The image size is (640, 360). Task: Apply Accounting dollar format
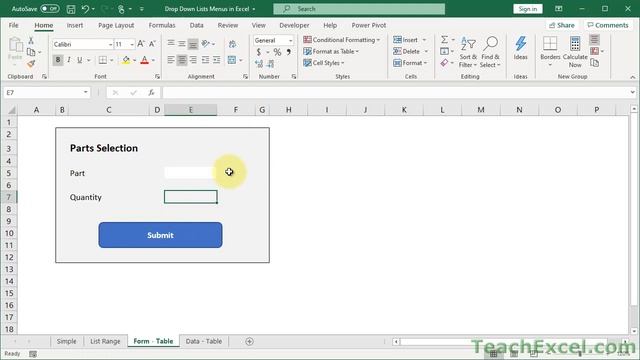tap(258, 52)
